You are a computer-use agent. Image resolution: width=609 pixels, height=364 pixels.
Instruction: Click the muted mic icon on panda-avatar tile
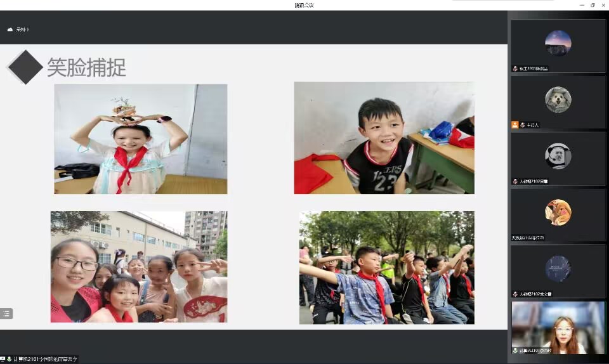[515, 181]
